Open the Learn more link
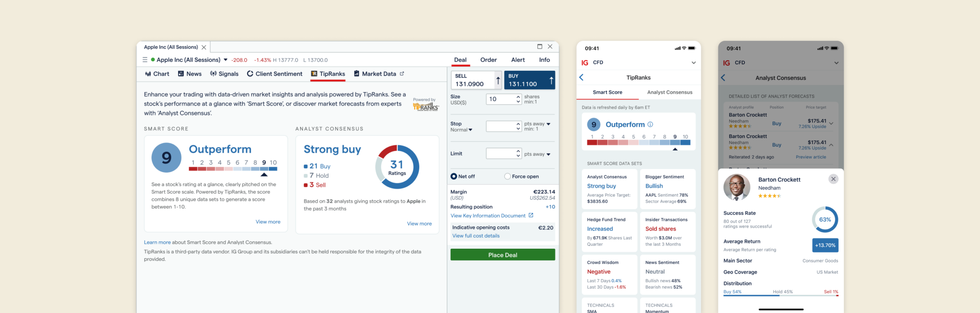Viewport: 980px width, 313px height. click(157, 243)
